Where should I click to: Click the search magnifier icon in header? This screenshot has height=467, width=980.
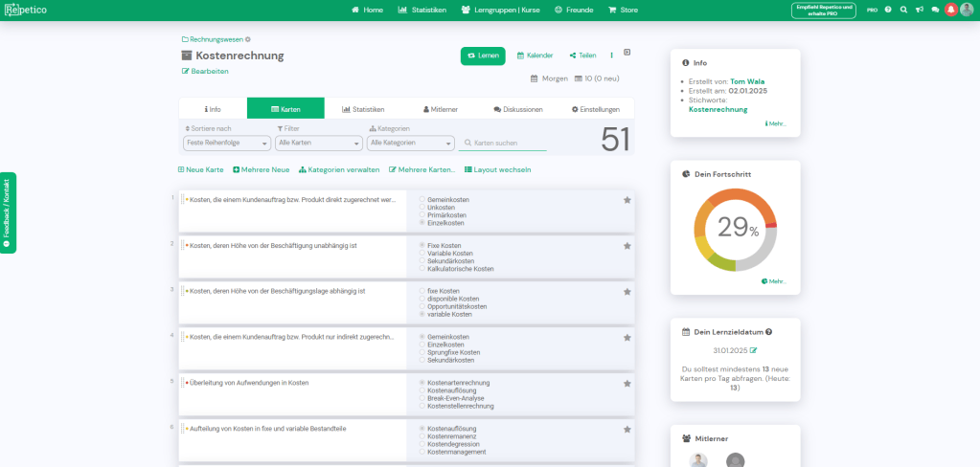[903, 10]
